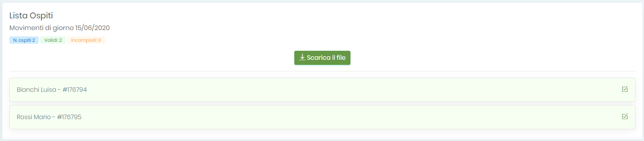This screenshot has width=644, height=141.
Task: Click the Movimenti di giorno subtitle text
Action: [x=41, y=28]
